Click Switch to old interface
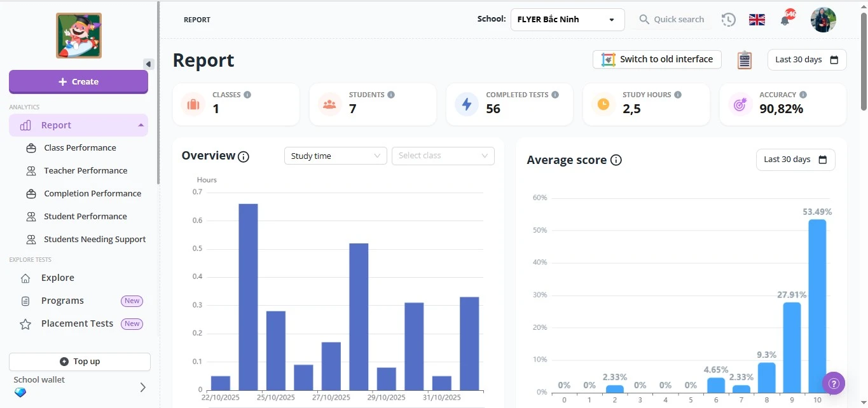 point(657,59)
